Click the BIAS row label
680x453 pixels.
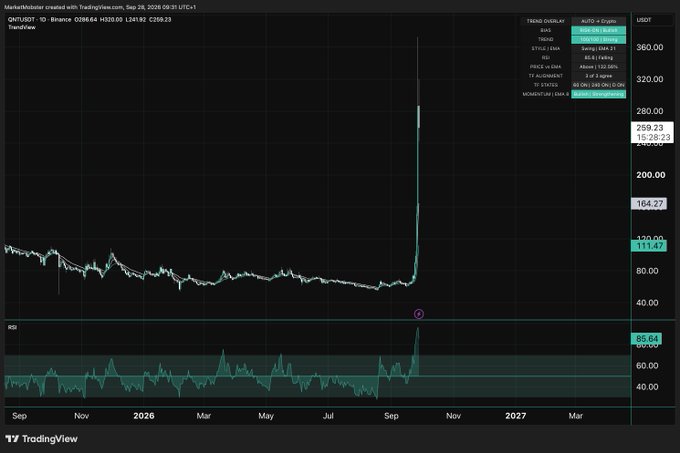click(x=546, y=30)
